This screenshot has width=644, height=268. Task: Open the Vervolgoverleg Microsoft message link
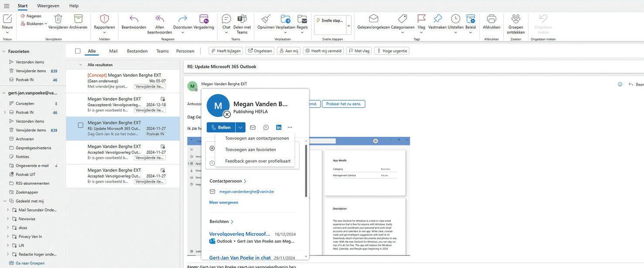(x=240, y=234)
